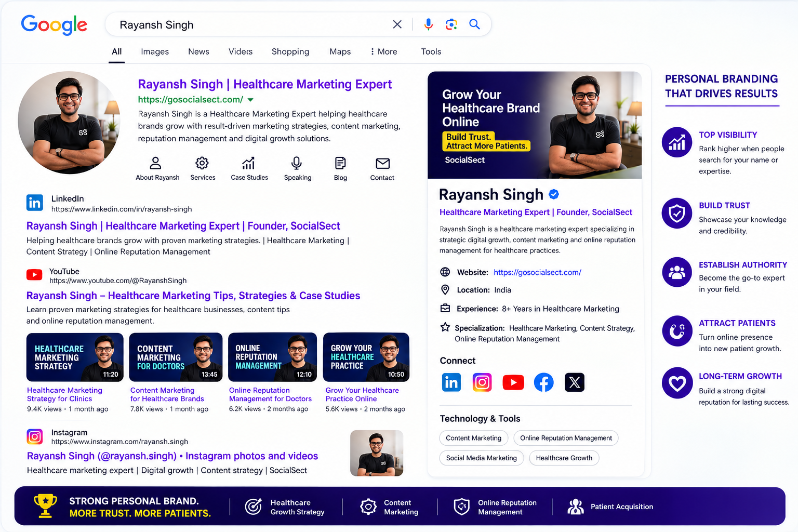798x532 pixels.
Task: Open the Contact envelope icon
Action: [383, 163]
